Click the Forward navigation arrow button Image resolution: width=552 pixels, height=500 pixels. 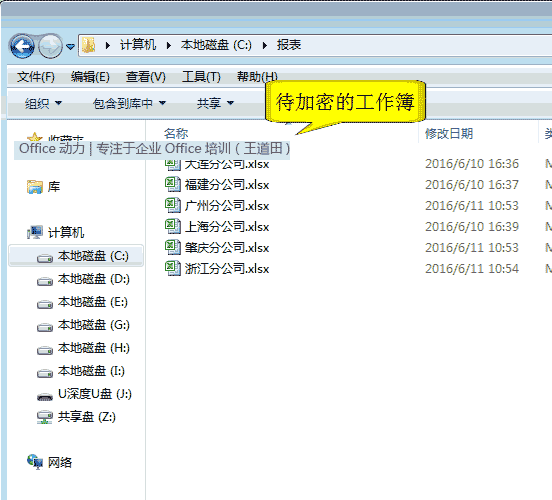[50, 46]
